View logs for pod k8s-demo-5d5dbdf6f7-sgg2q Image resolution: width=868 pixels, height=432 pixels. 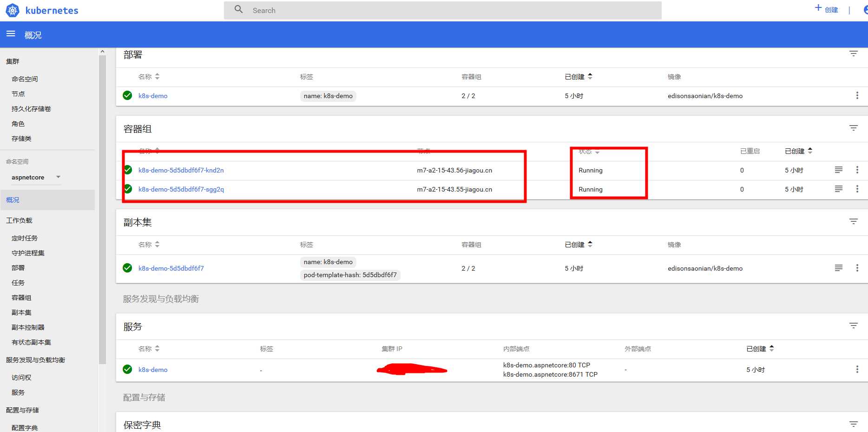(839, 189)
